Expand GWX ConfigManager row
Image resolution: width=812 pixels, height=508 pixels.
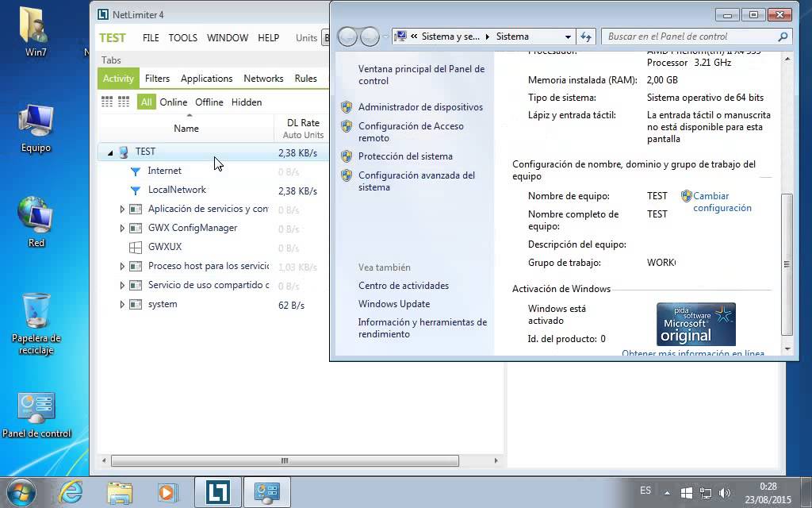pos(122,228)
